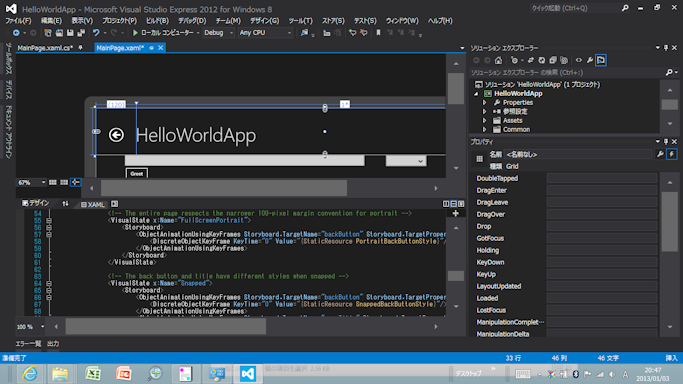Open the 出力 output panel tab
This screenshot has width=683, height=384.
pos(53,344)
